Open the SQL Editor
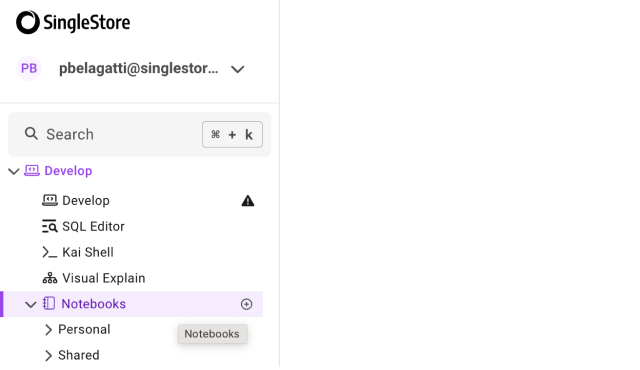Viewport: 640px width, 370px height. coord(93,226)
